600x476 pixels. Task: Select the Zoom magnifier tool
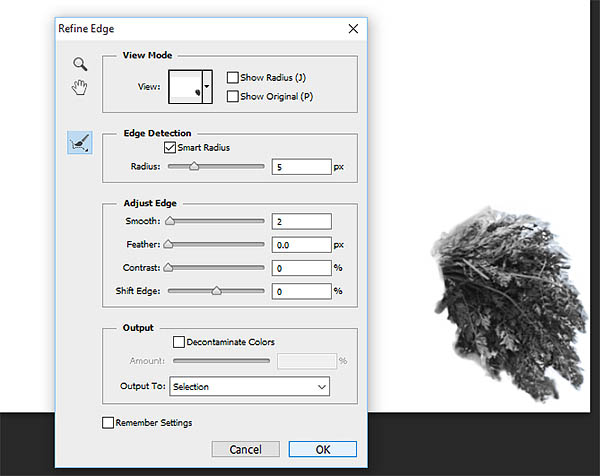click(x=80, y=64)
